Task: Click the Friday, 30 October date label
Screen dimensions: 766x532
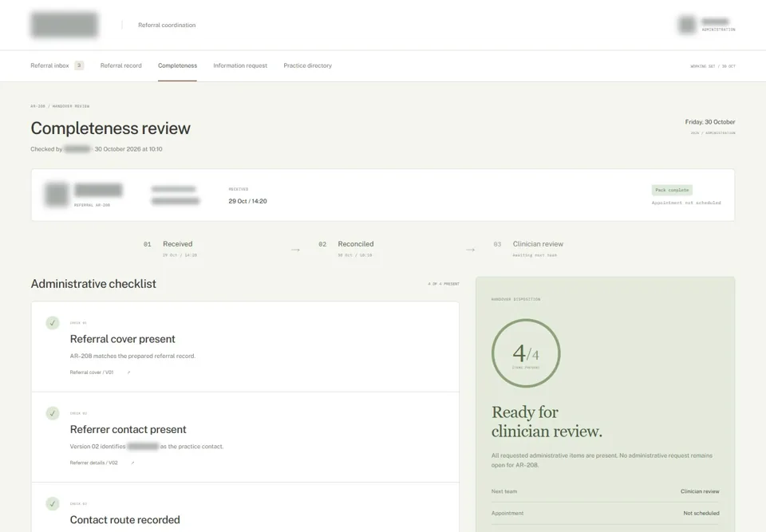Action: (710, 122)
